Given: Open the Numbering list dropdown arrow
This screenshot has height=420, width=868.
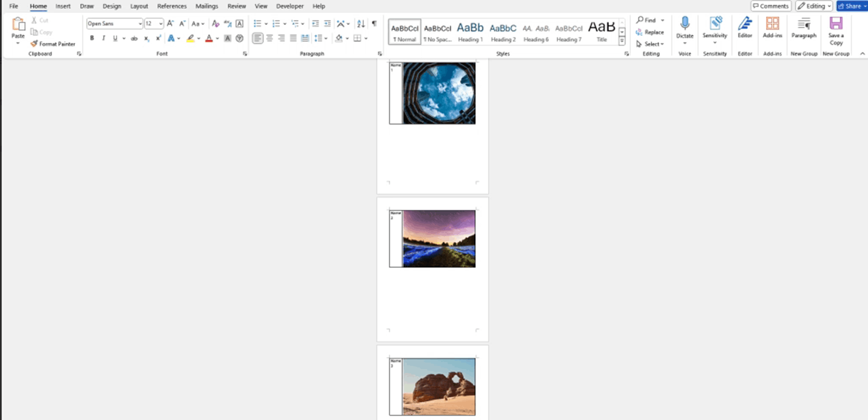Looking at the screenshot, I should pos(284,24).
